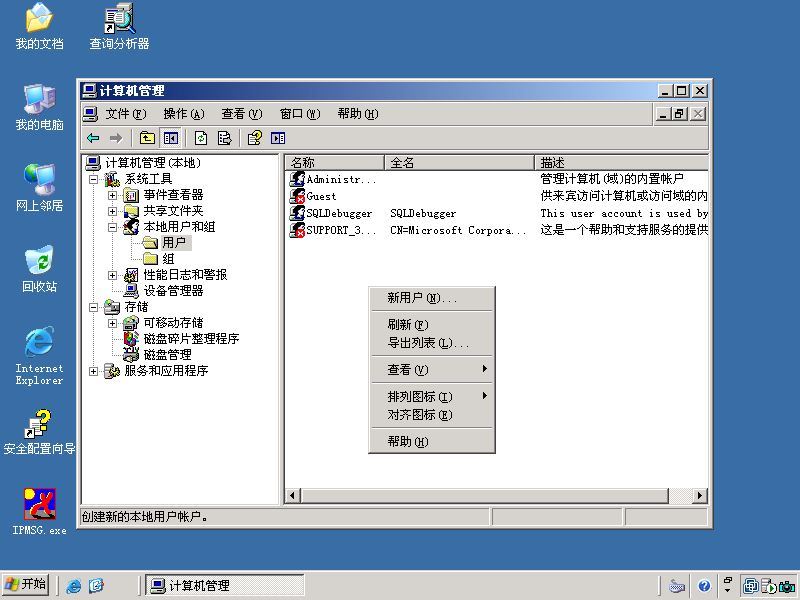Click the second quick launch icon
800x600 pixels.
point(96,585)
